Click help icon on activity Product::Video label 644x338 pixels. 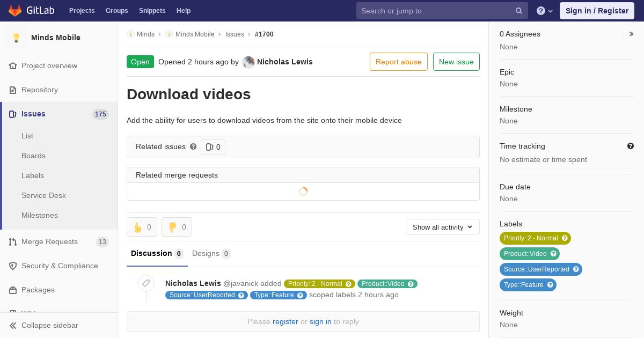click(411, 284)
